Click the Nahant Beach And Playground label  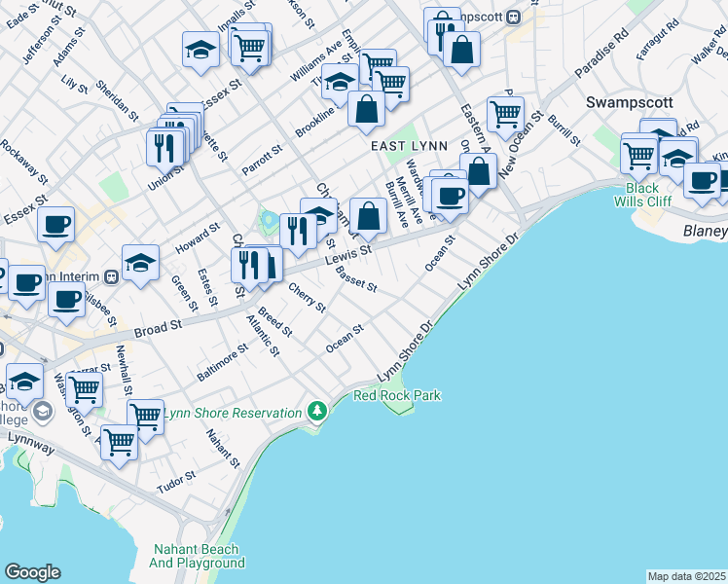pyautogui.click(x=199, y=556)
